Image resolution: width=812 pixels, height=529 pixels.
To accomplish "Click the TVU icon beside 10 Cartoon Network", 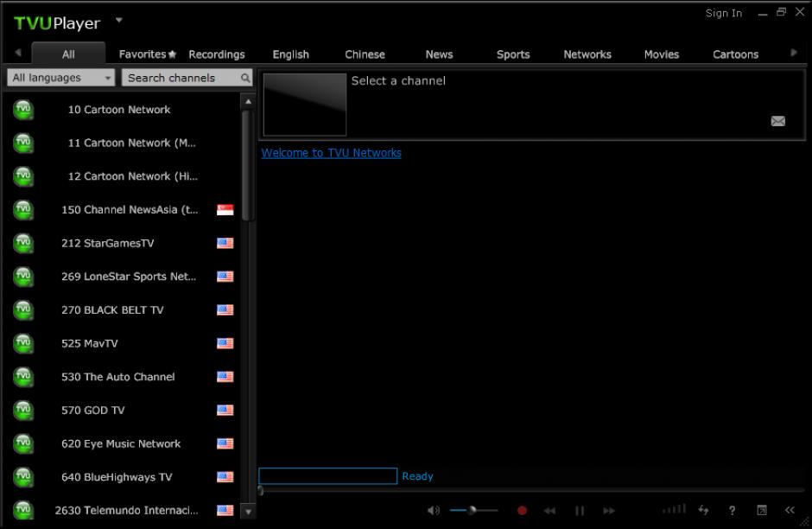I will point(23,109).
